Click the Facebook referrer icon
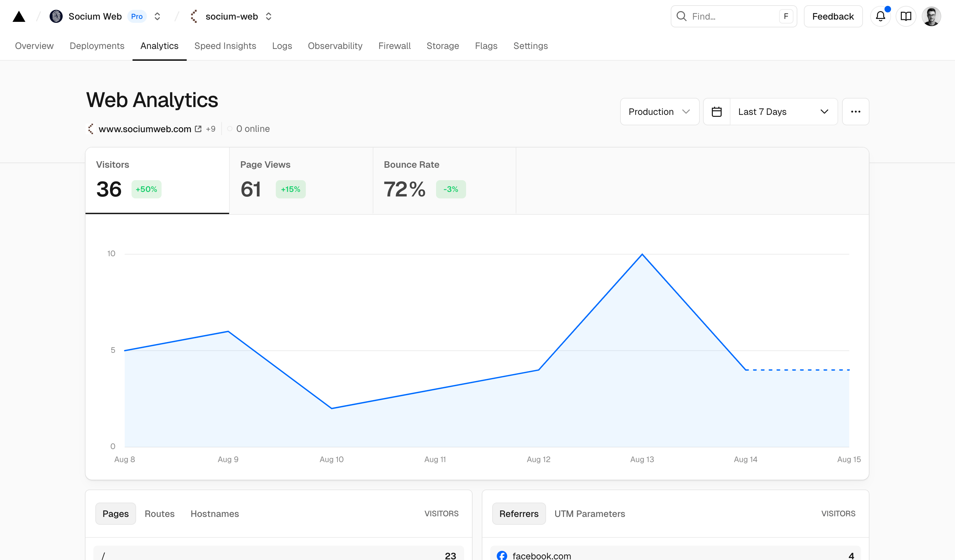 (502, 555)
